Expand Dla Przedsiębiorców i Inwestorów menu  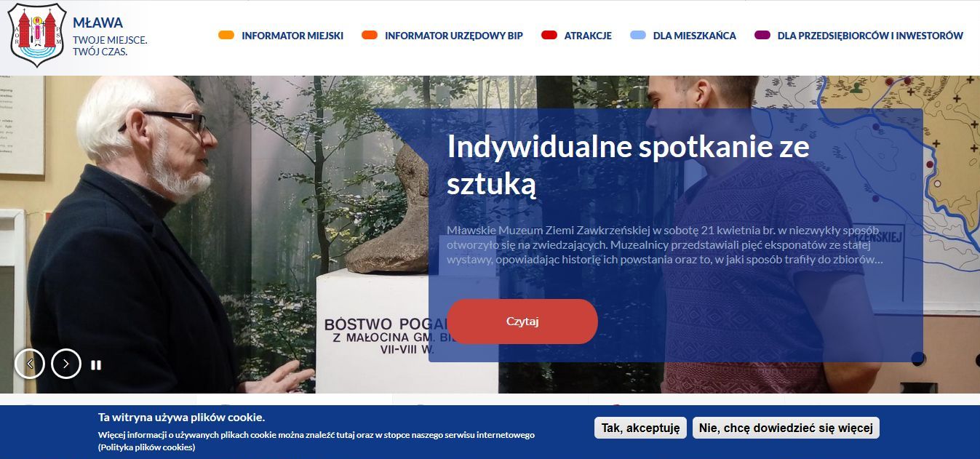point(870,36)
